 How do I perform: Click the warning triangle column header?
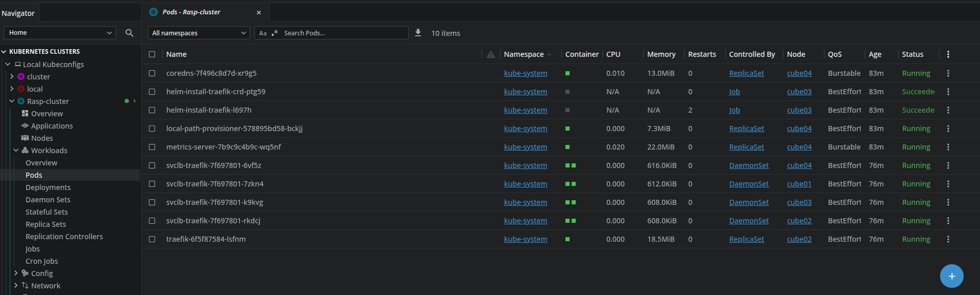tap(490, 54)
